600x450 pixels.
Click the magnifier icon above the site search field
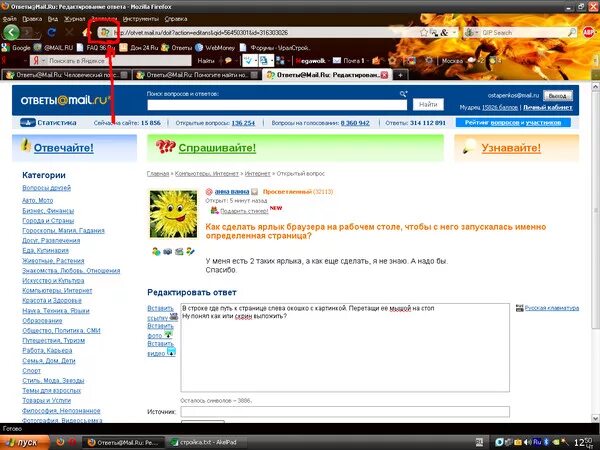403,94
